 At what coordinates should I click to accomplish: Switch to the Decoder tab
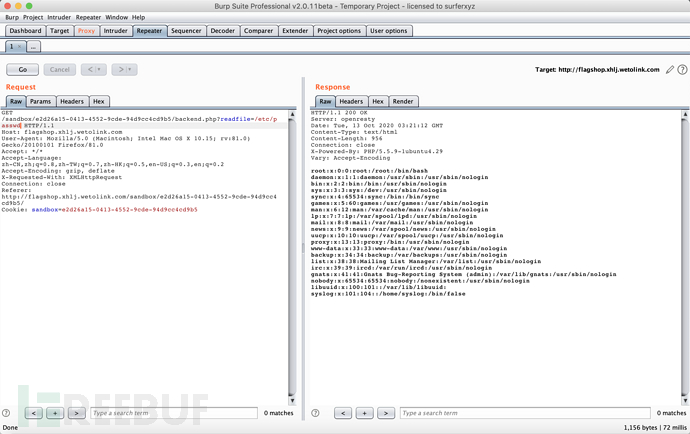(x=223, y=31)
